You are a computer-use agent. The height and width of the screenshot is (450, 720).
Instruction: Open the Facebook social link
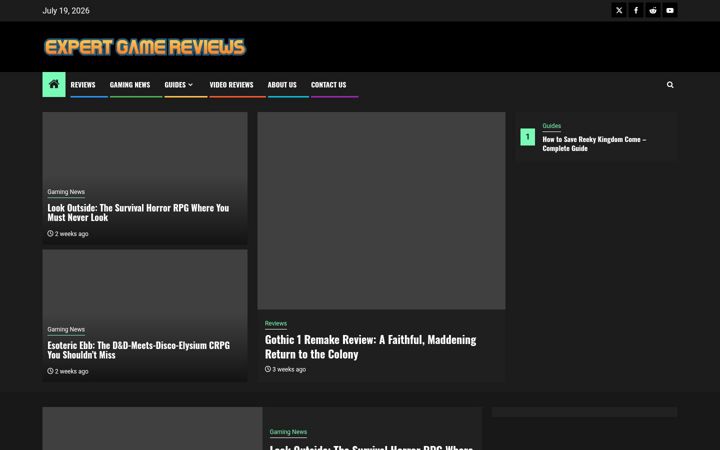(636, 10)
